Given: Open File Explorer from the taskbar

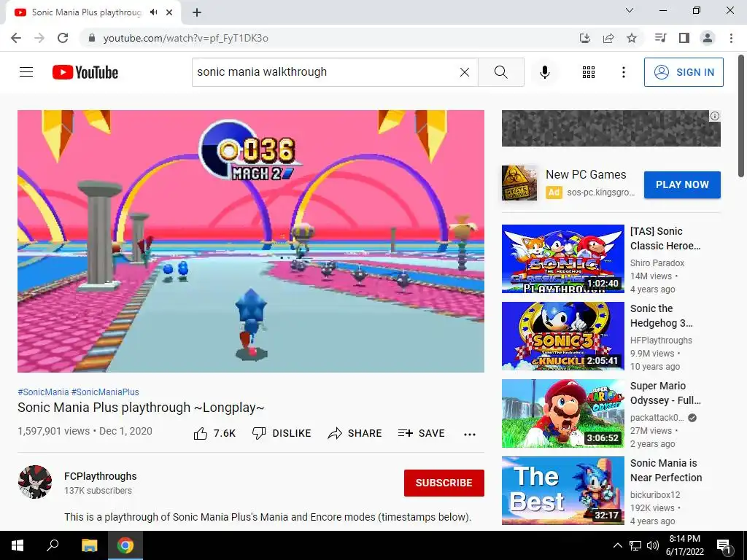Looking at the screenshot, I should click(x=89, y=545).
